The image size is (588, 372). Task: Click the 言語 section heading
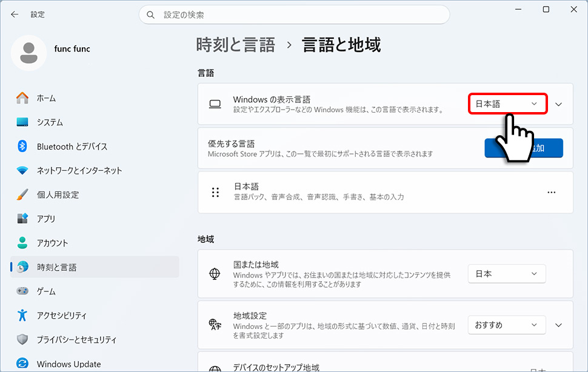[206, 73]
